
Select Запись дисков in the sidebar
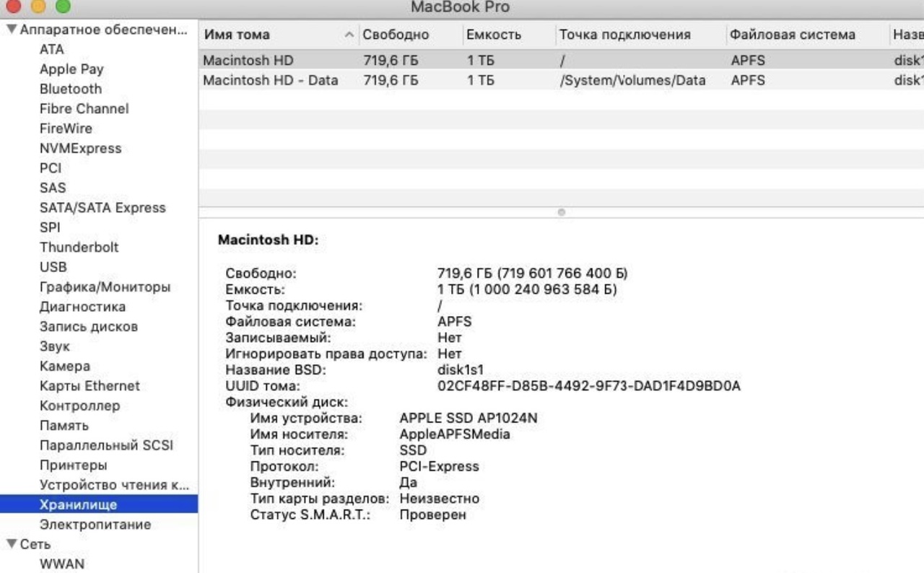89,326
